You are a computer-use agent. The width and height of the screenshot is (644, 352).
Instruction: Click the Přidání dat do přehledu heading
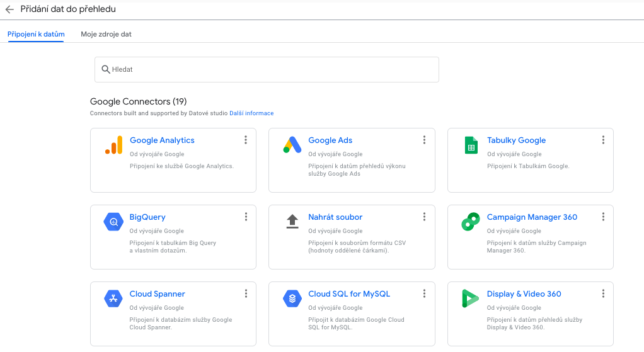(x=68, y=9)
